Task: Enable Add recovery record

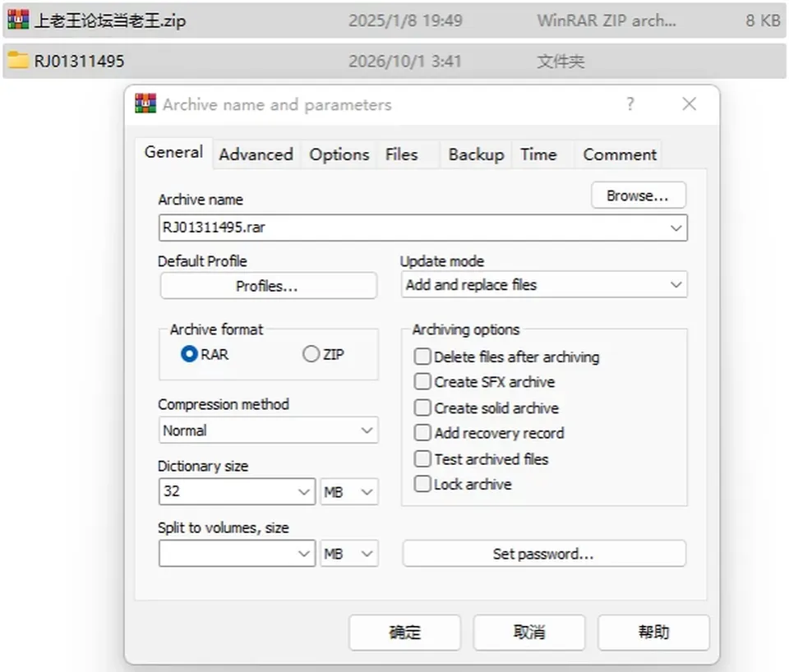Action: [422, 433]
